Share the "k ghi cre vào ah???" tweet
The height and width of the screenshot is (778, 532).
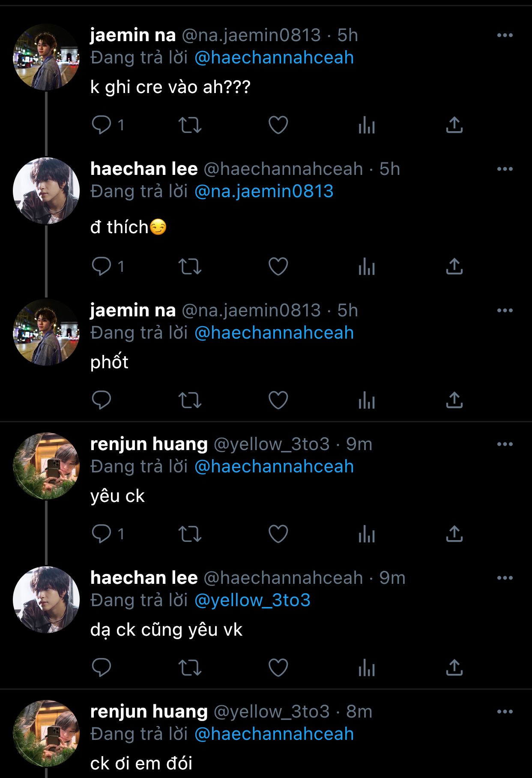coord(454,125)
